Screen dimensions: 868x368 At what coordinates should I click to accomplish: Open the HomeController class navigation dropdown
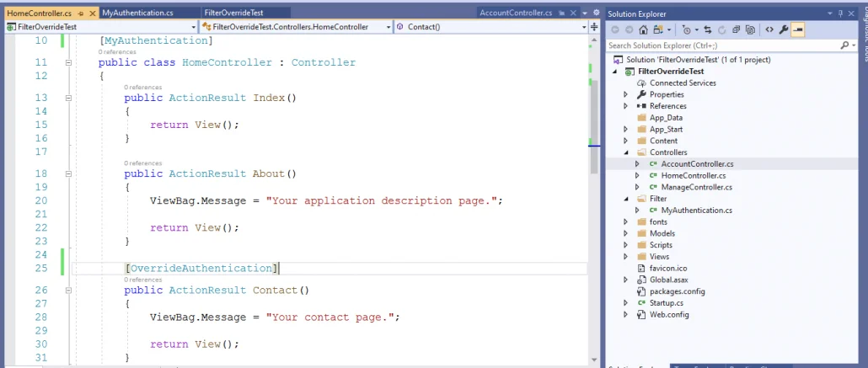pyautogui.click(x=388, y=27)
